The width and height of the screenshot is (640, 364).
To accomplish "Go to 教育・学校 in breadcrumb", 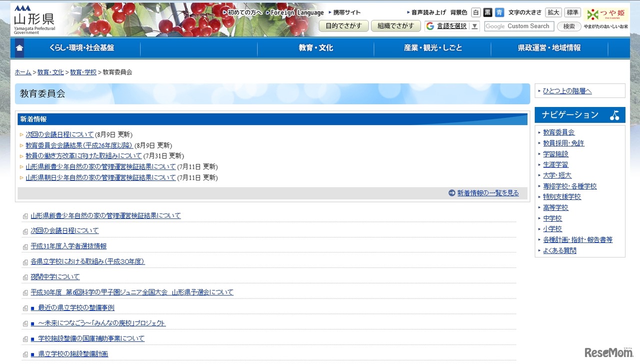I will (x=83, y=72).
